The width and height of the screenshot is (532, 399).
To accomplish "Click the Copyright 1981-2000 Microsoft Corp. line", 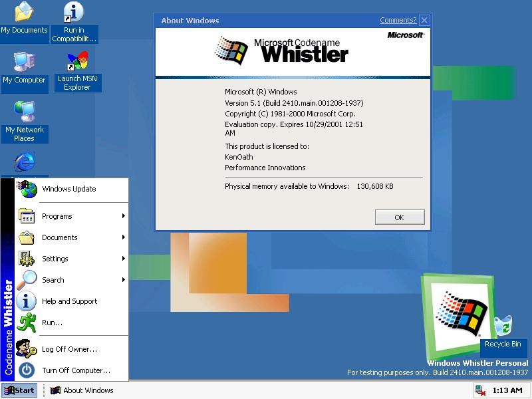I will 290,114.
